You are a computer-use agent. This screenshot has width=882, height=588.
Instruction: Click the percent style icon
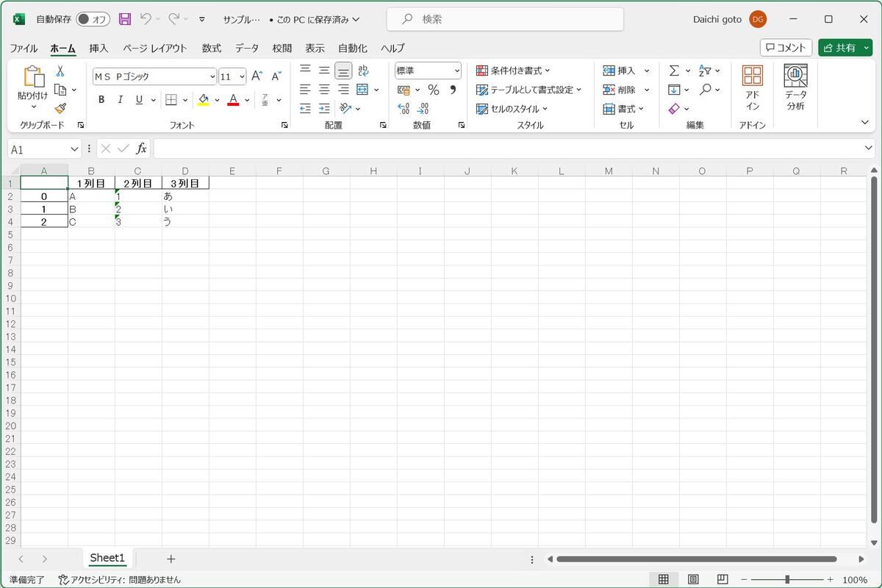point(434,90)
